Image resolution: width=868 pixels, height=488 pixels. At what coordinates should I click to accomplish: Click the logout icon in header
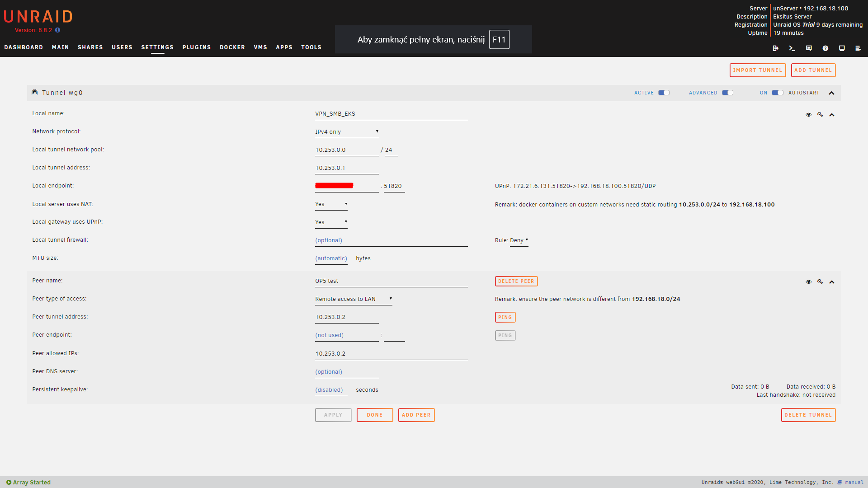point(775,48)
